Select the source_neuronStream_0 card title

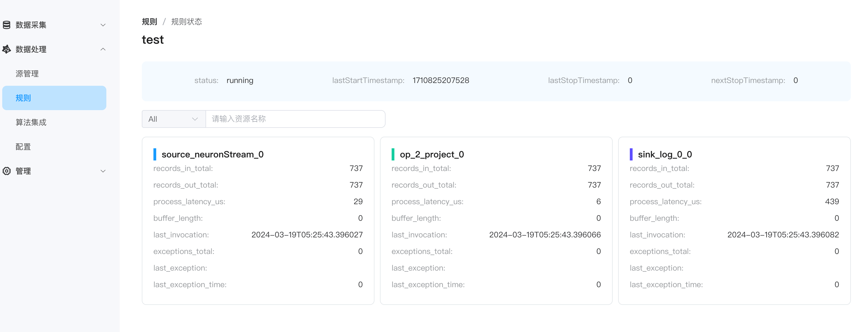point(212,154)
